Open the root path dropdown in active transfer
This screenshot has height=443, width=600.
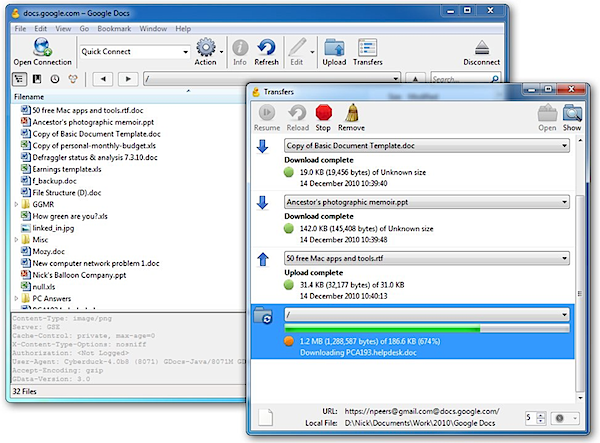[564, 315]
